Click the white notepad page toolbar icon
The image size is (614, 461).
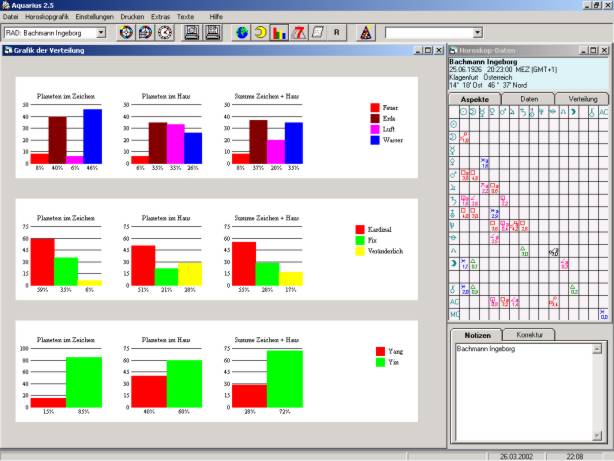coord(316,32)
